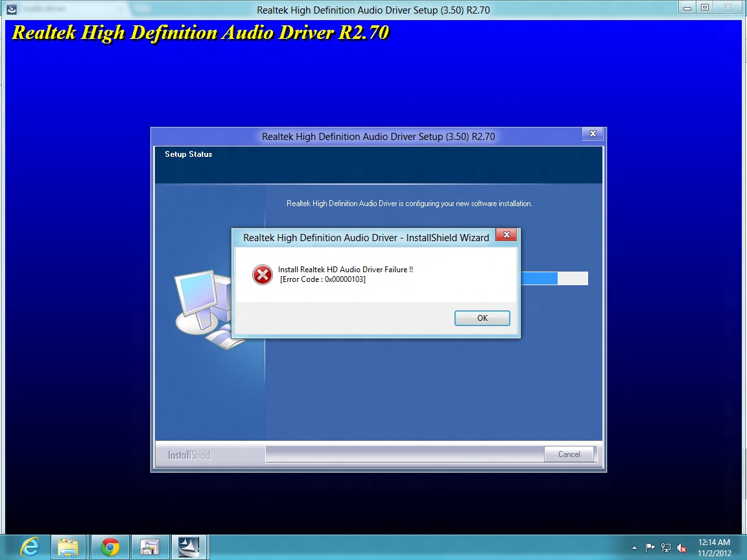The height and width of the screenshot is (560, 747).
Task: Click the configuring your new software message
Action: tap(409, 204)
